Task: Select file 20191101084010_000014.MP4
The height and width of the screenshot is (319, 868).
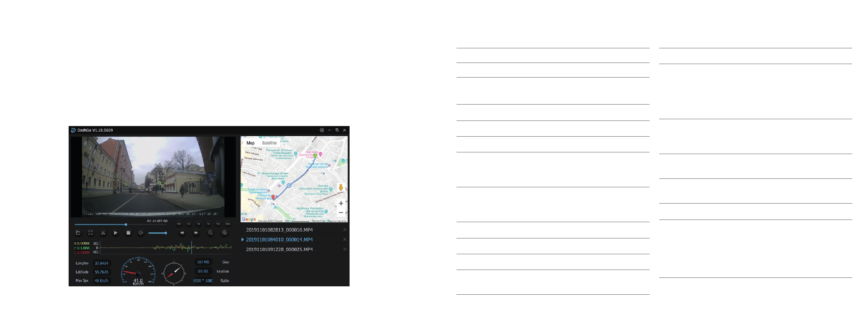Action: coord(279,240)
